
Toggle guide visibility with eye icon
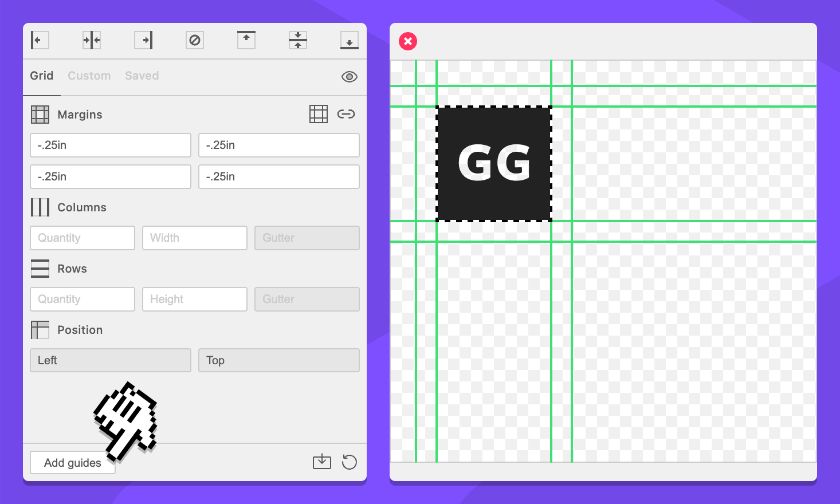pyautogui.click(x=350, y=77)
